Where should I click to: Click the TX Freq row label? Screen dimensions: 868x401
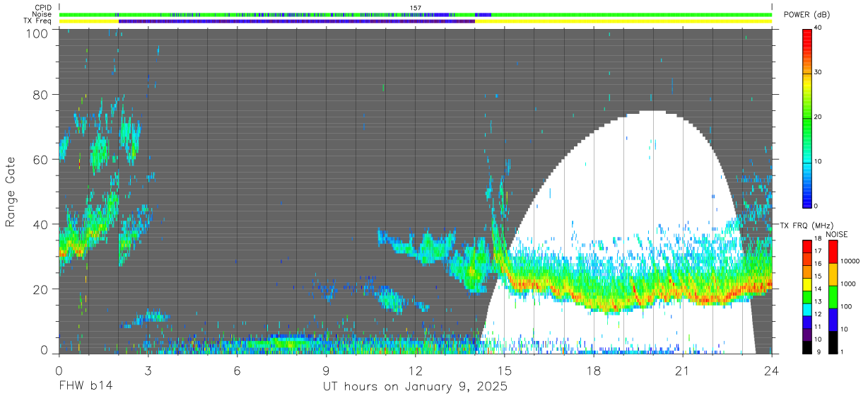39,21
